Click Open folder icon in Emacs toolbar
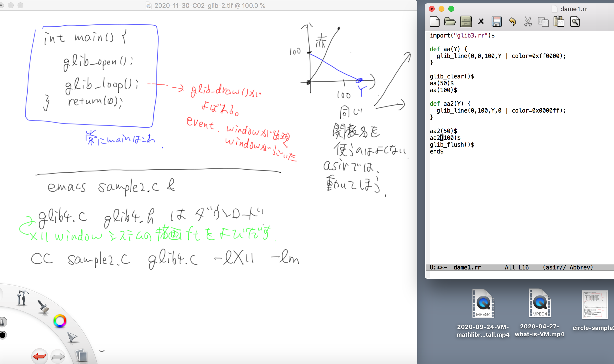This screenshot has width=614, height=364. (450, 22)
